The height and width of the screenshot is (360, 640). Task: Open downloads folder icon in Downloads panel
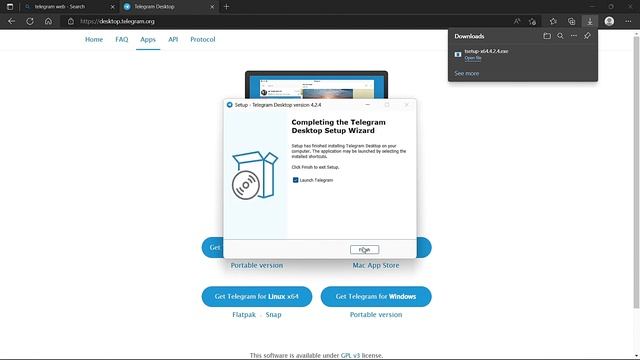[547, 36]
